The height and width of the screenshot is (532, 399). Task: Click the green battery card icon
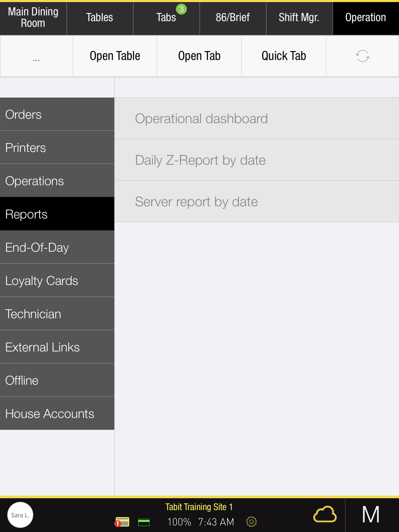(x=144, y=522)
